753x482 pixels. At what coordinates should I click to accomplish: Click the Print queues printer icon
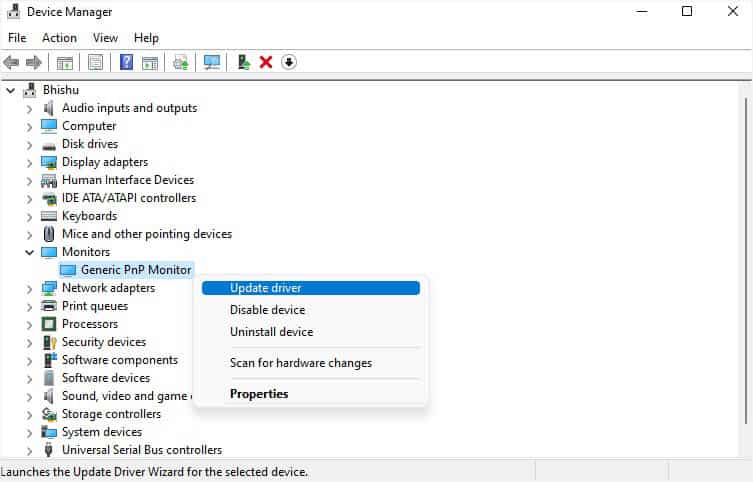49,306
